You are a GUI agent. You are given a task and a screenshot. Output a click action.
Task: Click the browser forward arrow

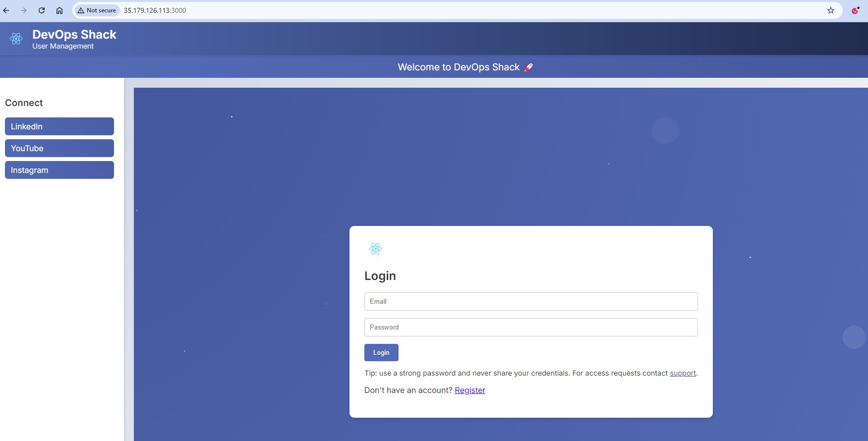click(24, 10)
